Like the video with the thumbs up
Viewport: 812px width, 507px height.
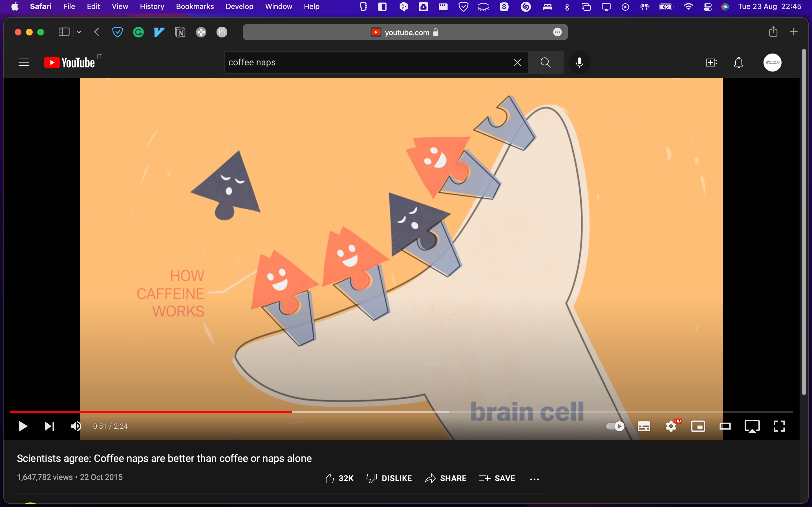[329, 478]
